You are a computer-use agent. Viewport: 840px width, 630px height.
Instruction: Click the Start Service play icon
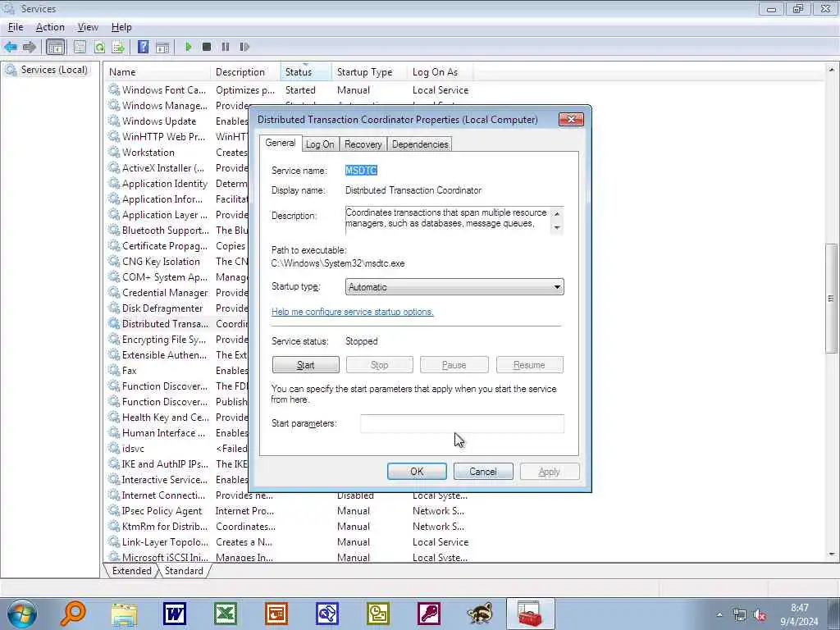[189, 47]
